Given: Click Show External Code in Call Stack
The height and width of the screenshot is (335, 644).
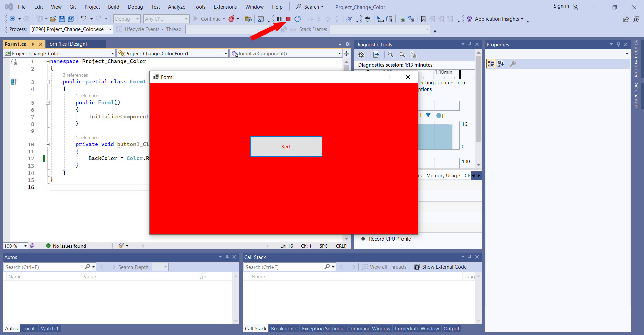Looking at the screenshot, I should point(440,267).
